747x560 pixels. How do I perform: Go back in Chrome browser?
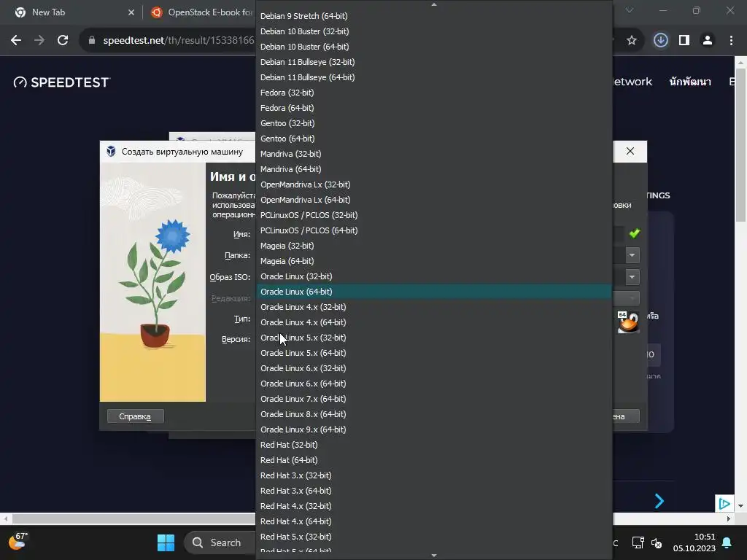[x=16, y=41]
